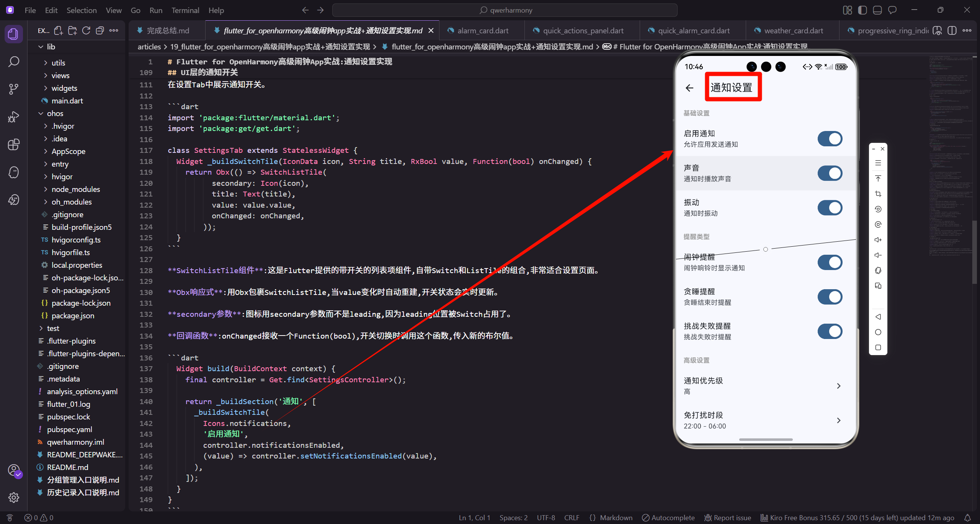Viewport: 980px width, 524px height.
Task: Toggle the 声音 switch
Action: click(830, 173)
